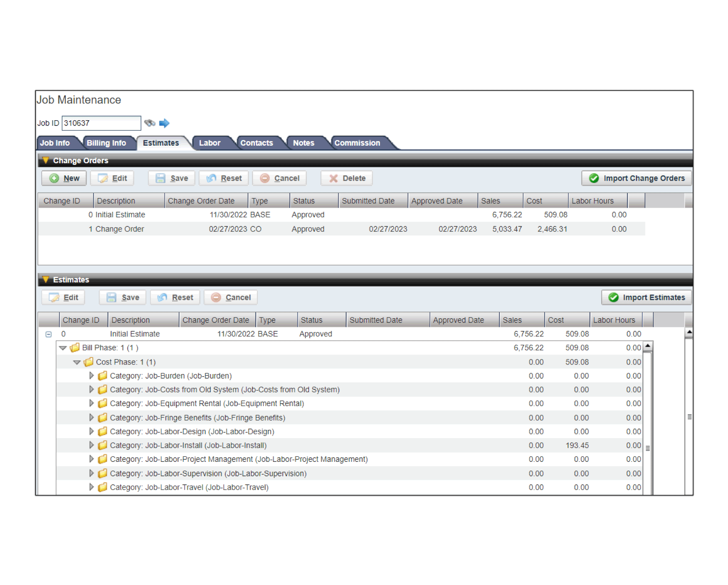
Task: Click the Job-Fringe Benefits category folder icon
Action: coord(102,417)
